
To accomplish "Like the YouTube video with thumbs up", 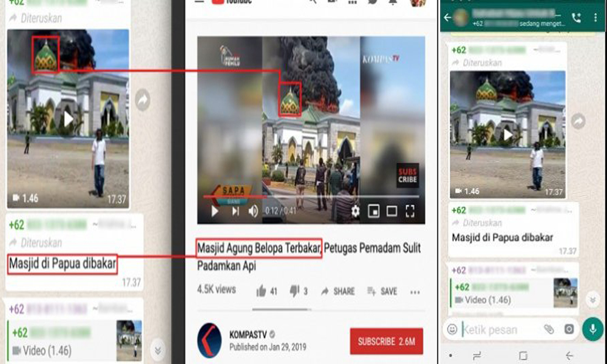I will point(262,291).
